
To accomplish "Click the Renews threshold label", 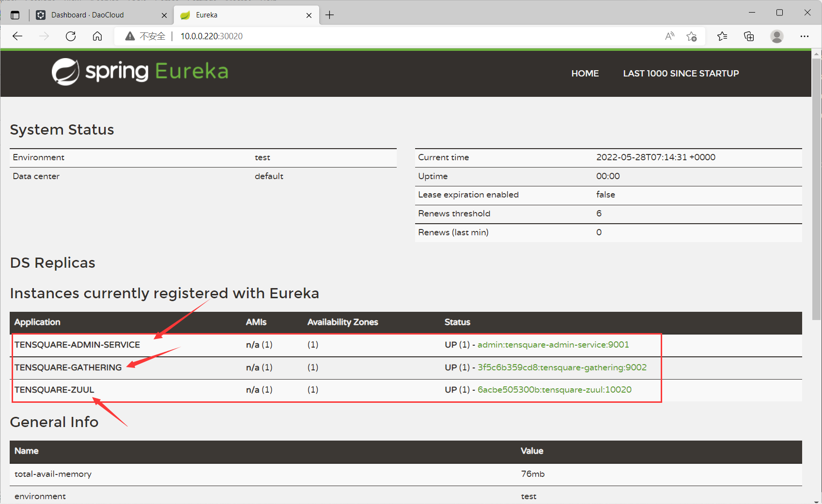I will (x=454, y=214).
